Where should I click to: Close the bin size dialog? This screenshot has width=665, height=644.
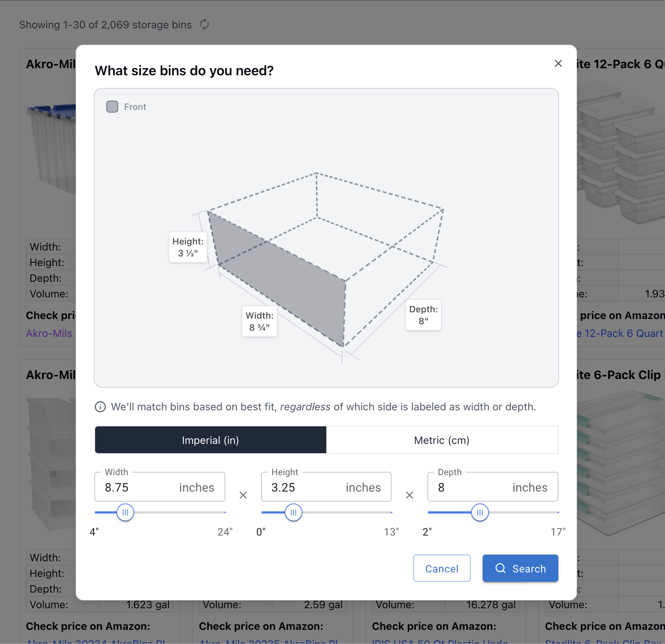point(558,63)
